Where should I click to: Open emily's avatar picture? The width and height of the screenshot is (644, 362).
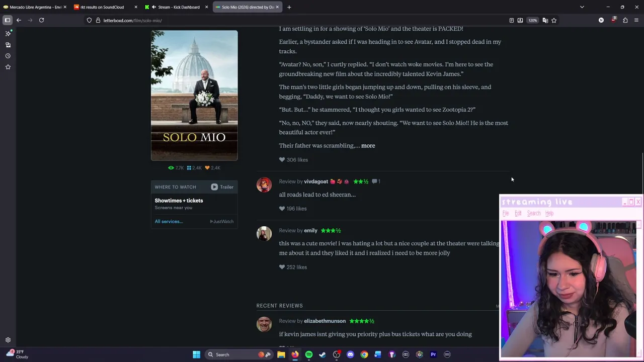pyautogui.click(x=264, y=234)
